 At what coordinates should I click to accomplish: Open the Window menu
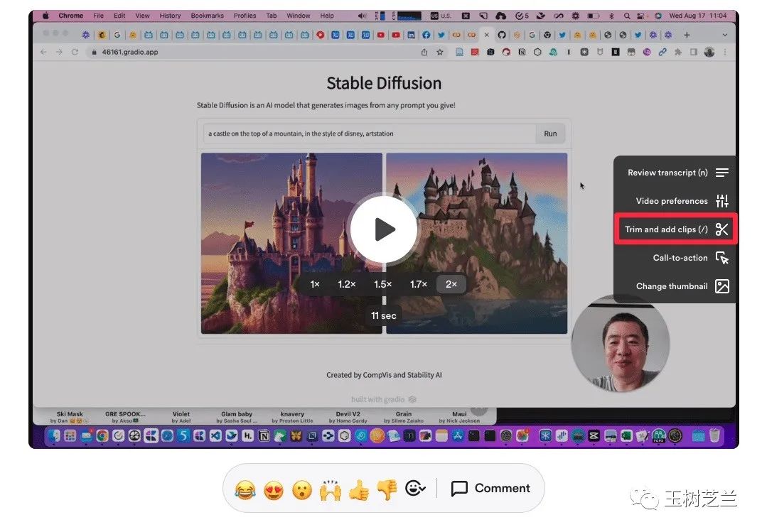point(299,16)
